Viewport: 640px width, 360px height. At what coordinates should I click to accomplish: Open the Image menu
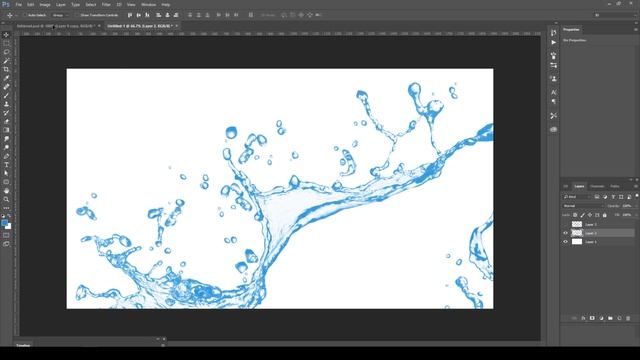click(x=45, y=4)
